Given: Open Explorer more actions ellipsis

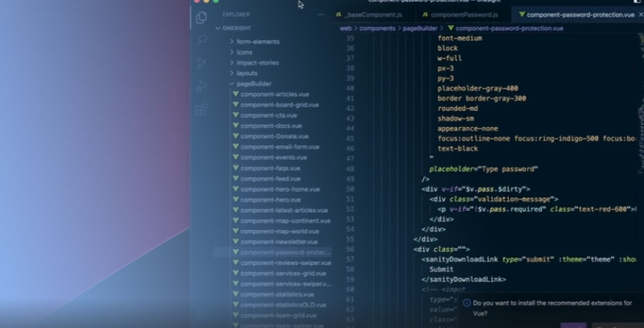Looking at the screenshot, I should click(x=321, y=14).
